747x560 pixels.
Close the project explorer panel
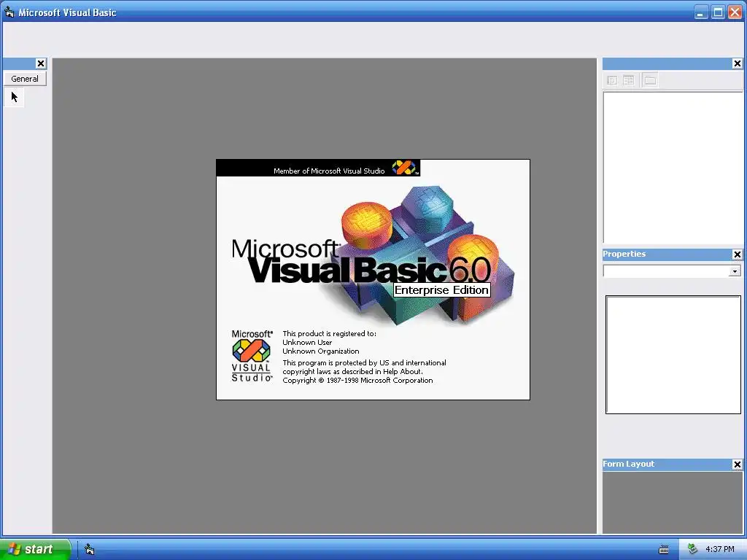point(737,63)
